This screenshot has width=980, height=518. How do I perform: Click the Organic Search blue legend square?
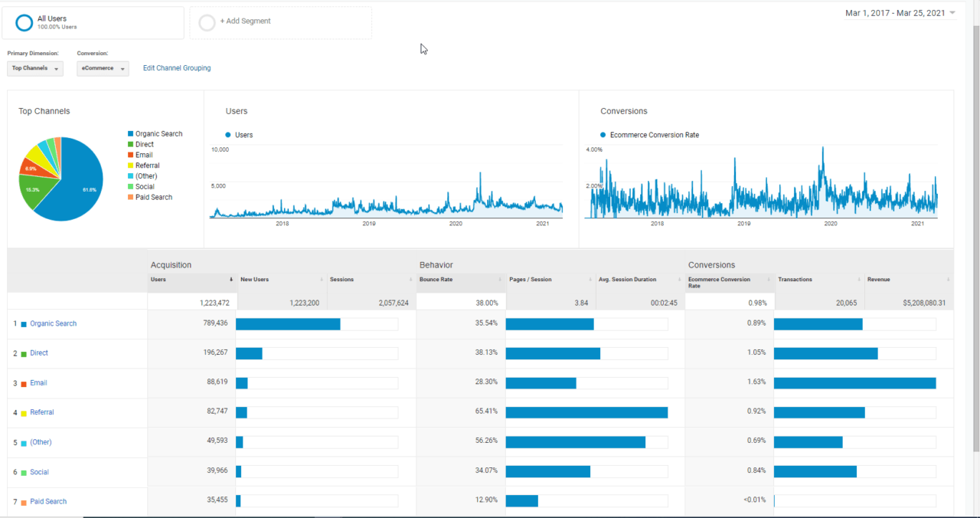[131, 134]
